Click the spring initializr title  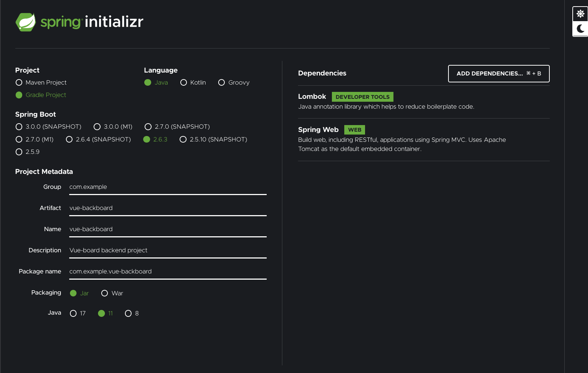pos(92,22)
